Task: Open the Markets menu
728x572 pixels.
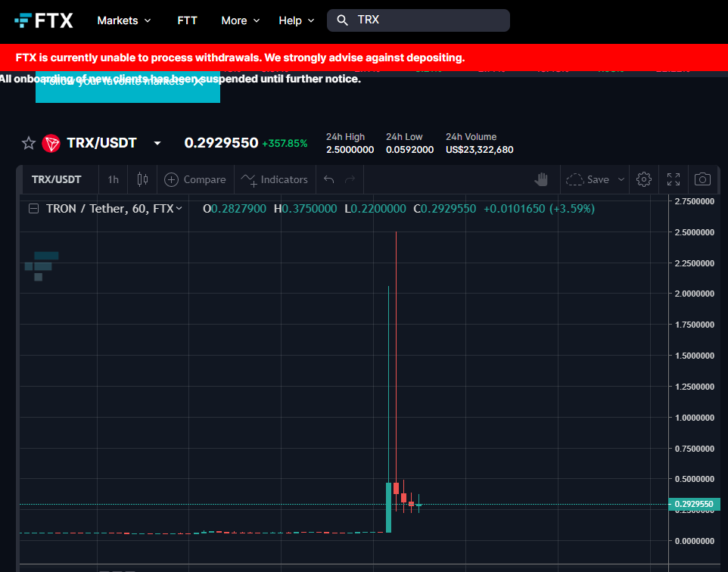Action: click(124, 20)
